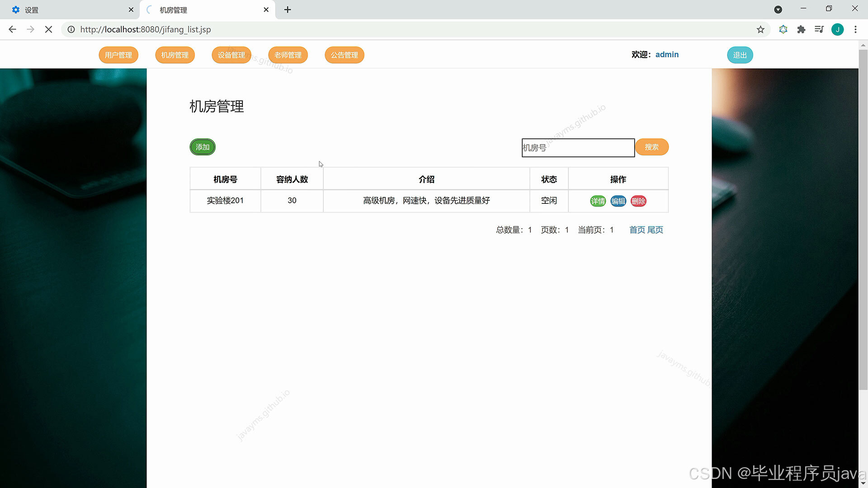The height and width of the screenshot is (488, 868).
Task: Open the media control icon in the toolbar
Action: 819,29
